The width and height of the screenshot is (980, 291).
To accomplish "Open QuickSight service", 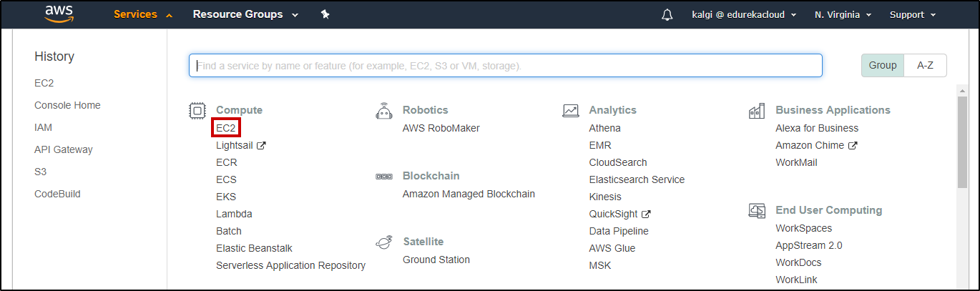I will [614, 214].
